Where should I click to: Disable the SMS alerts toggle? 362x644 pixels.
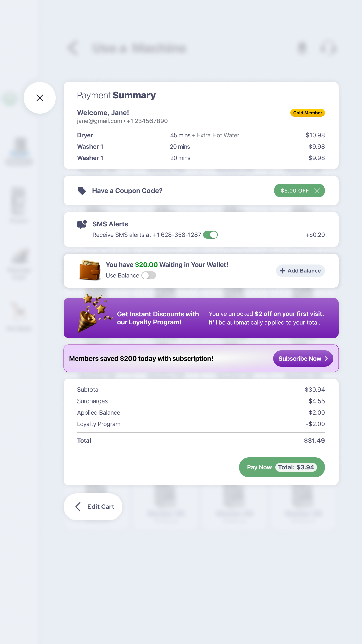[210, 235]
